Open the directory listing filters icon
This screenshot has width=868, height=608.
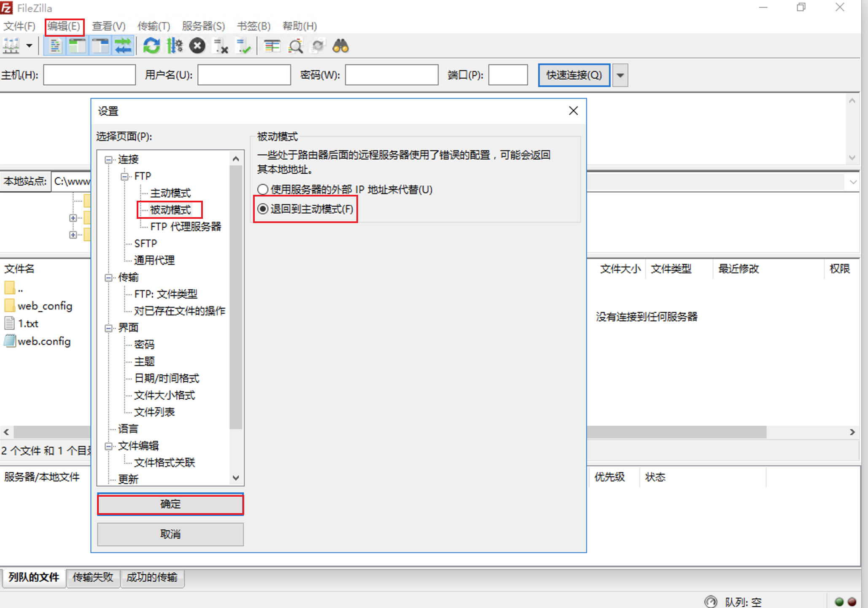coord(272,46)
